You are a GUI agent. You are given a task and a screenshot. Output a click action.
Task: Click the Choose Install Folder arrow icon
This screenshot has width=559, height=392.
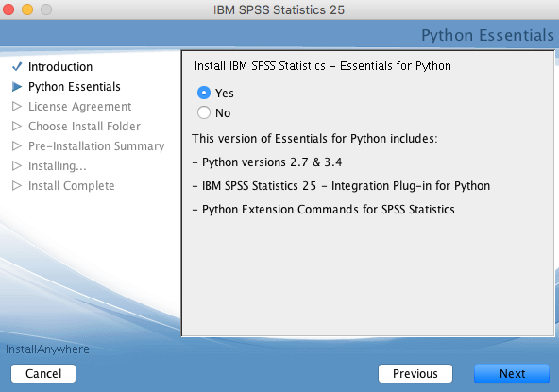(17, 127)
